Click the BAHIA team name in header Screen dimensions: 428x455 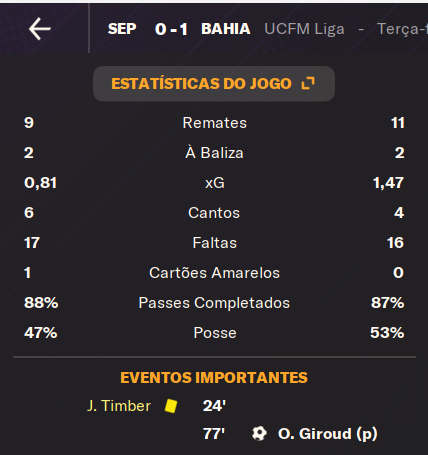coord(226,29)
